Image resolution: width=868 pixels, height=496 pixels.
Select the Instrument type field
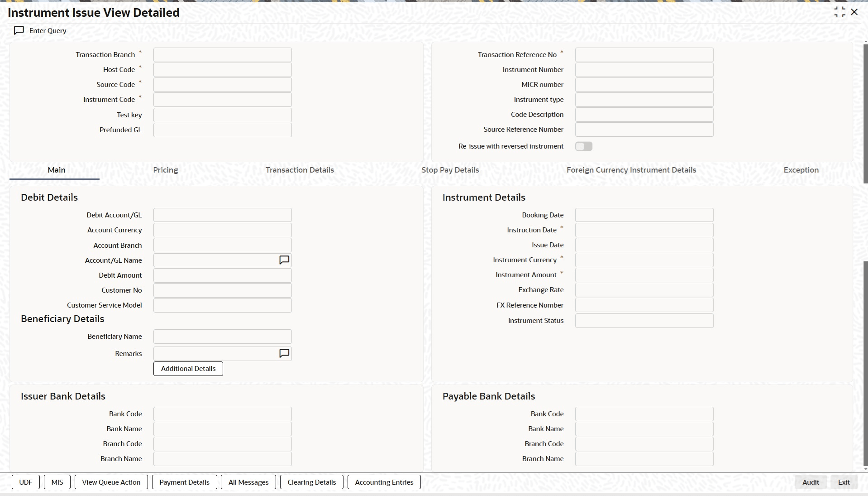[644, 100]
